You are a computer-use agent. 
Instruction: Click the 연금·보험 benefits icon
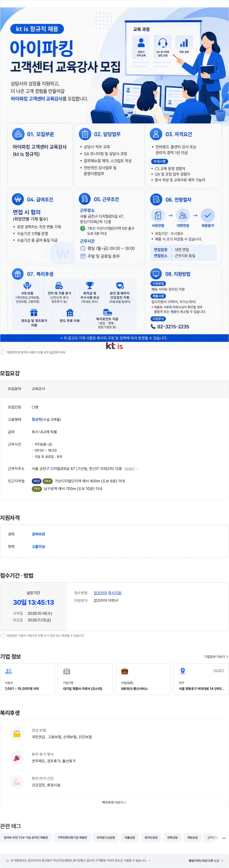point(17,734)
